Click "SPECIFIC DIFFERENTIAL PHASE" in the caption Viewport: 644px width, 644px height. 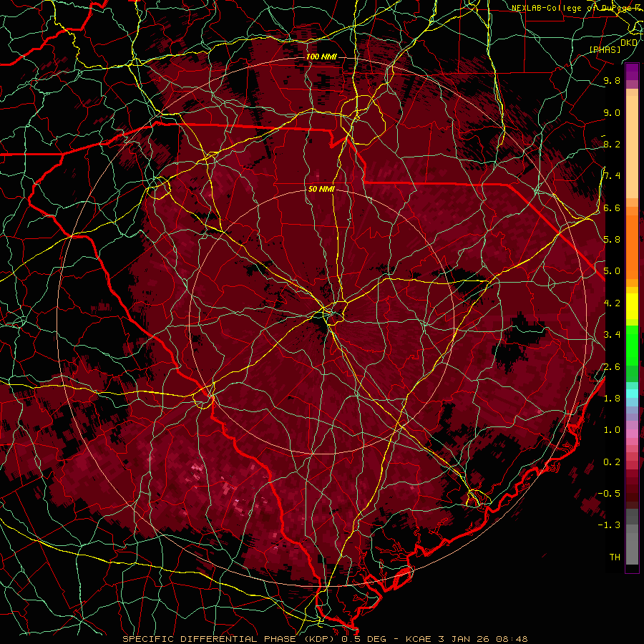point(209,639)
